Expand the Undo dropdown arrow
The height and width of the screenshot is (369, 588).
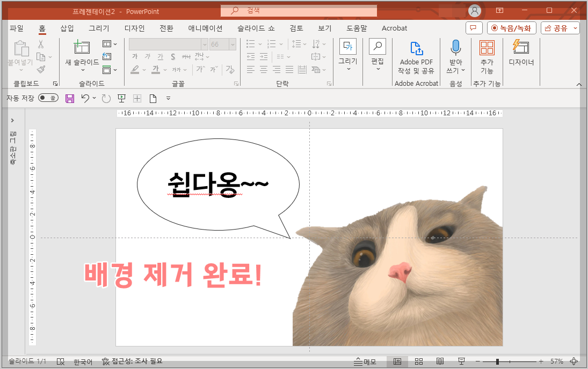[94, 98]
